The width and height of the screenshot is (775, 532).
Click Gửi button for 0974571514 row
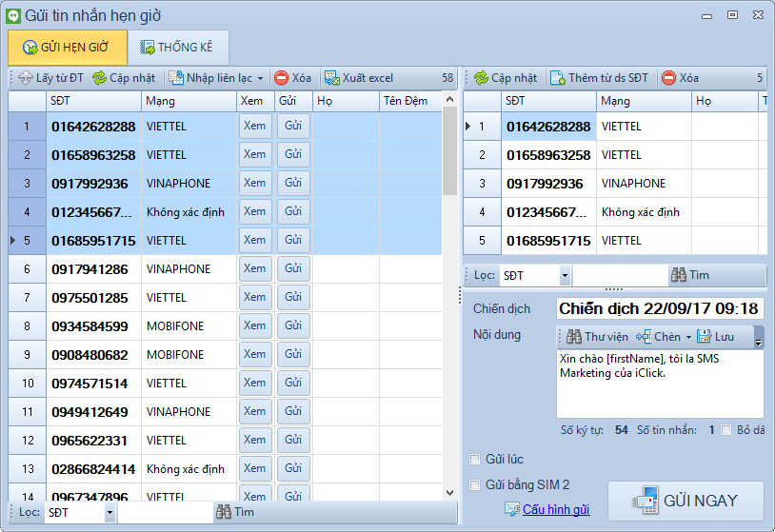click(x=293, y=383)
